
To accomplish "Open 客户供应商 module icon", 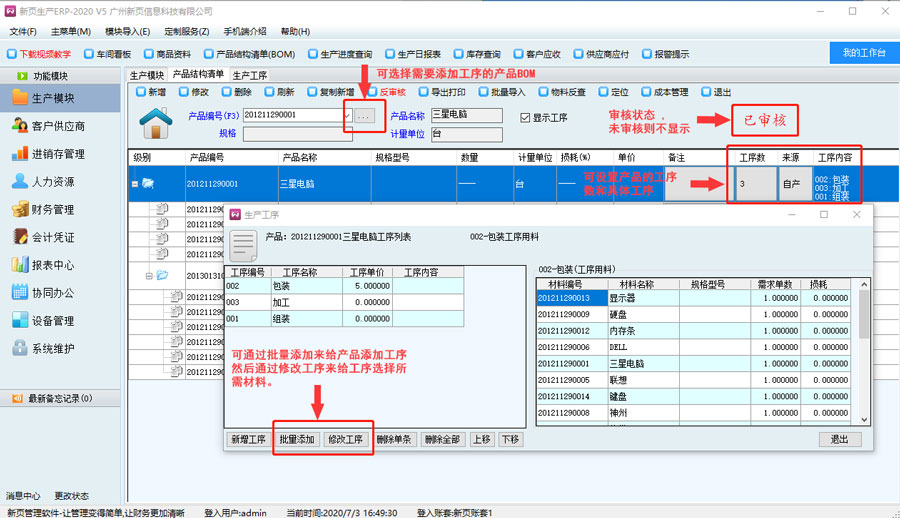I will (x=20, y=125).
